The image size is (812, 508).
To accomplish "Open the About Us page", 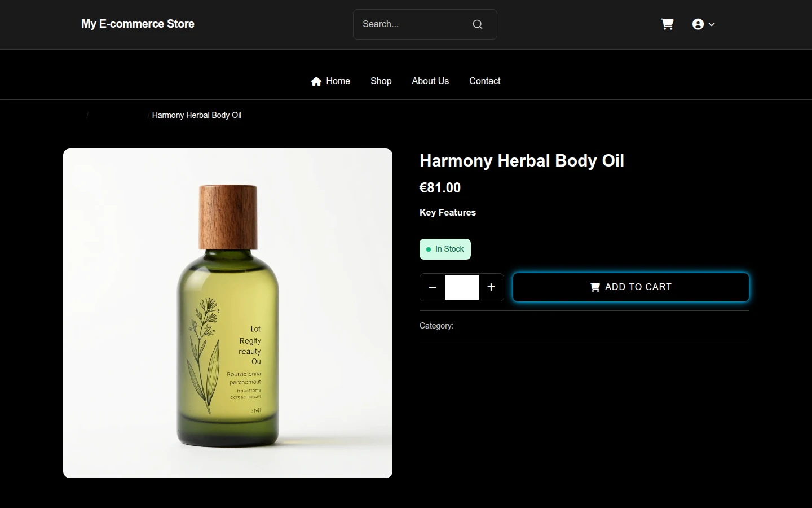I will coord(430,81).
